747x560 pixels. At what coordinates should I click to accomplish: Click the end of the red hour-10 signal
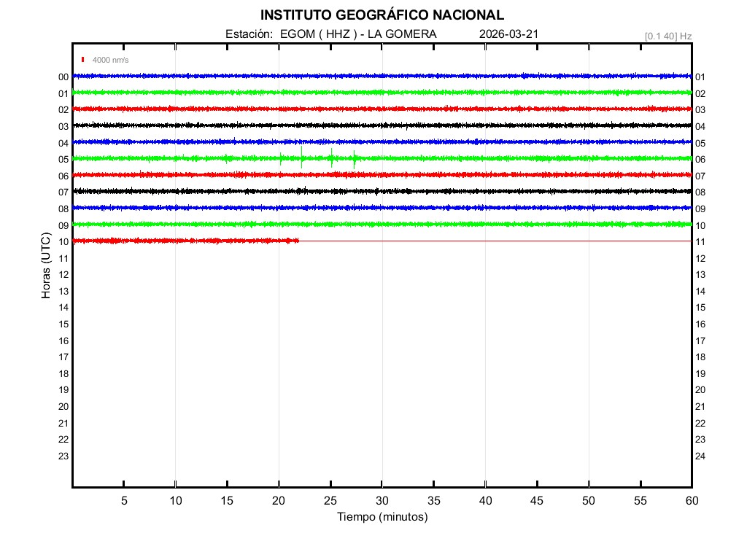(298, 241)
